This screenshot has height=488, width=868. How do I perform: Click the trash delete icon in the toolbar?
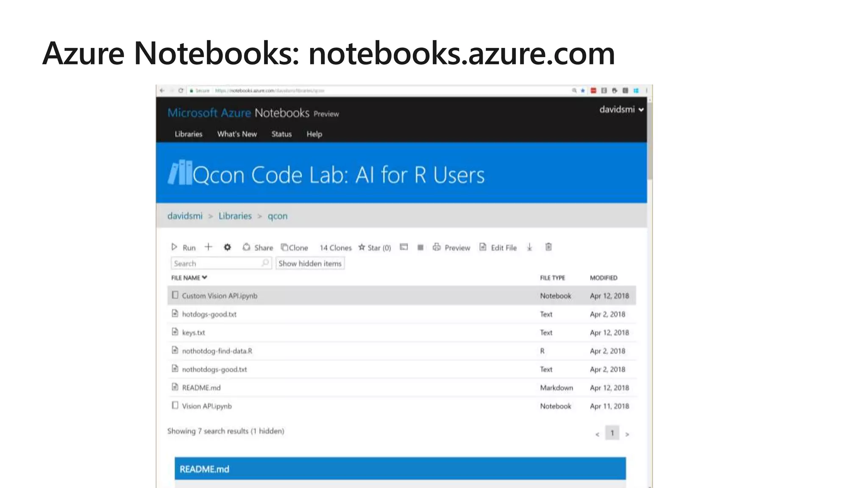pos(548,247)
